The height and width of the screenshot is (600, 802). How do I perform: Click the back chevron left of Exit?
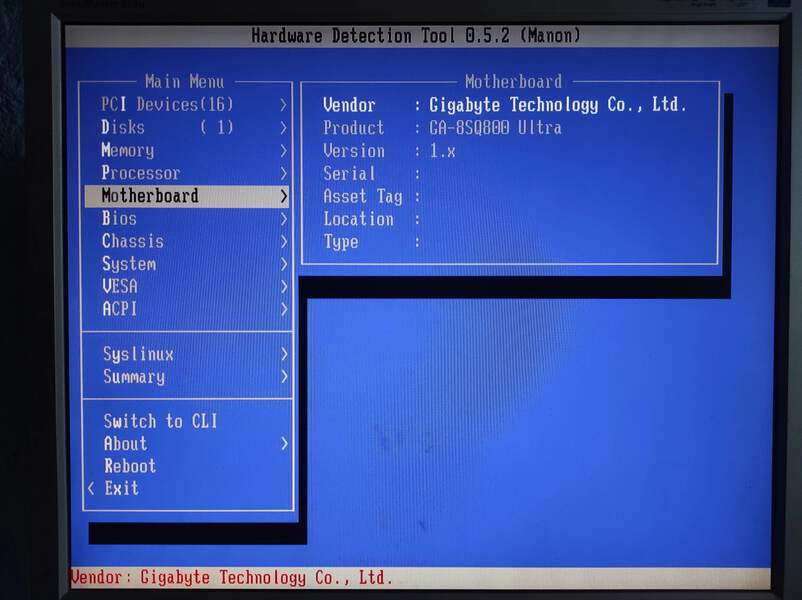[x=91, y=489]
